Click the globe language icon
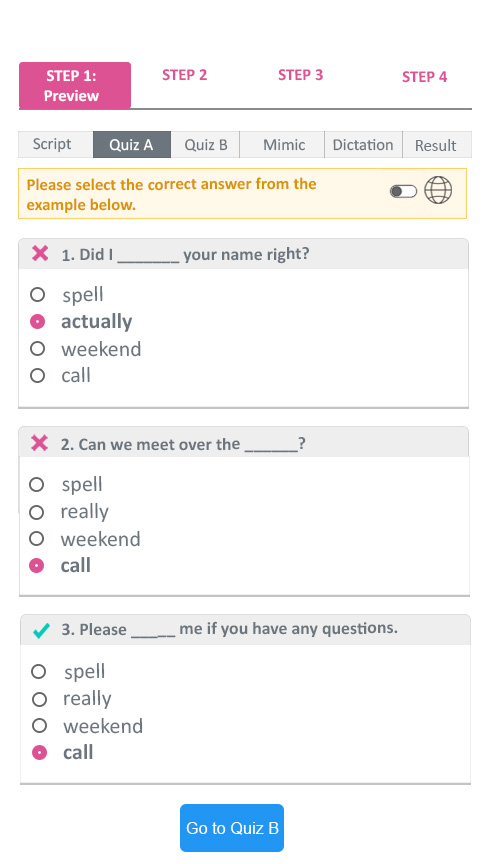 [x=438, y=191]
